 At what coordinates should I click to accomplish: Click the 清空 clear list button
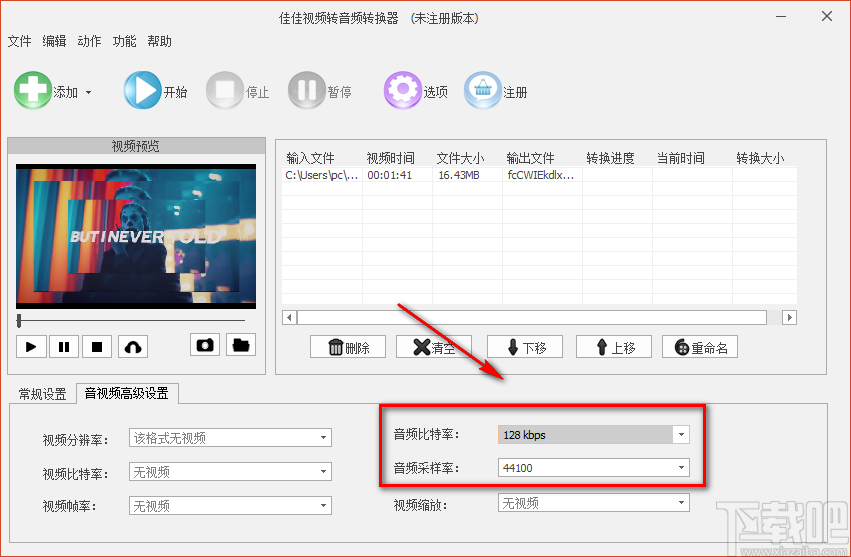[434, 347]
